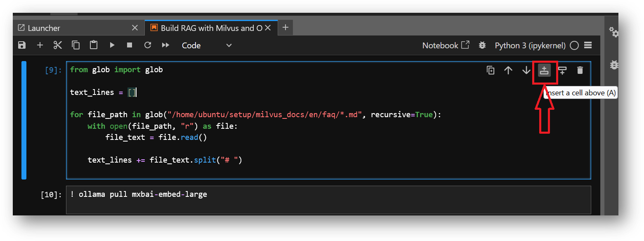Restart the kernel
644x241 pixels.
coord(148,45)
